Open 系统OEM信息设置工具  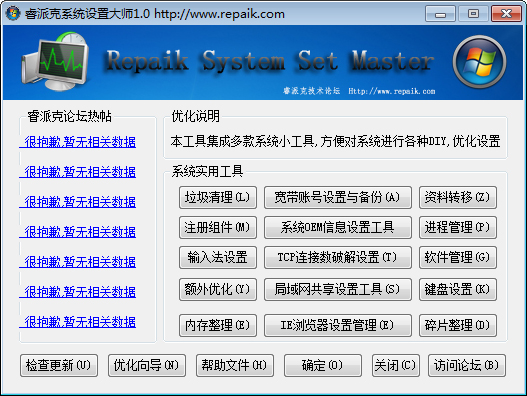[x=338, y=228]
